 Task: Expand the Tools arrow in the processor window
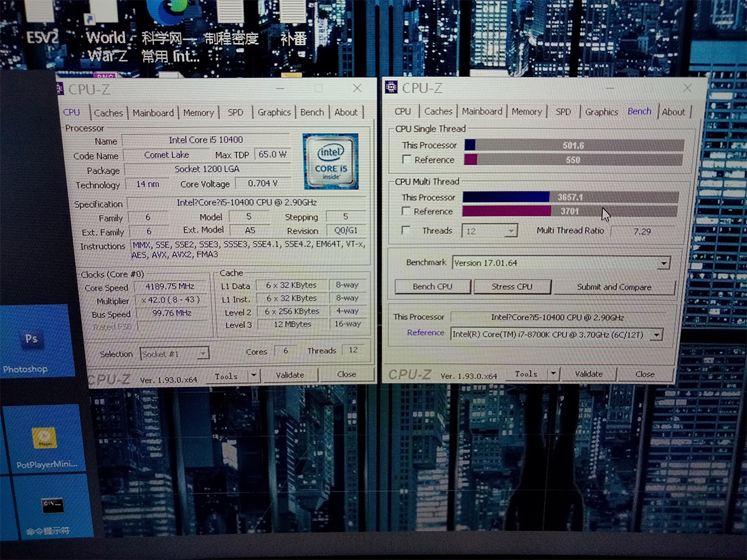coord(253,375)
